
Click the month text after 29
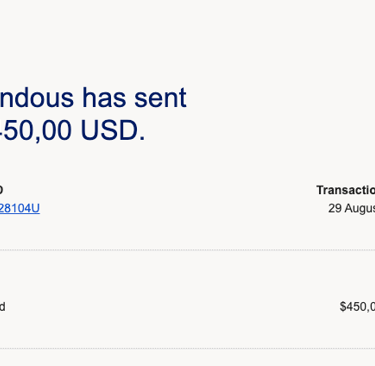(x=360, y=209)
